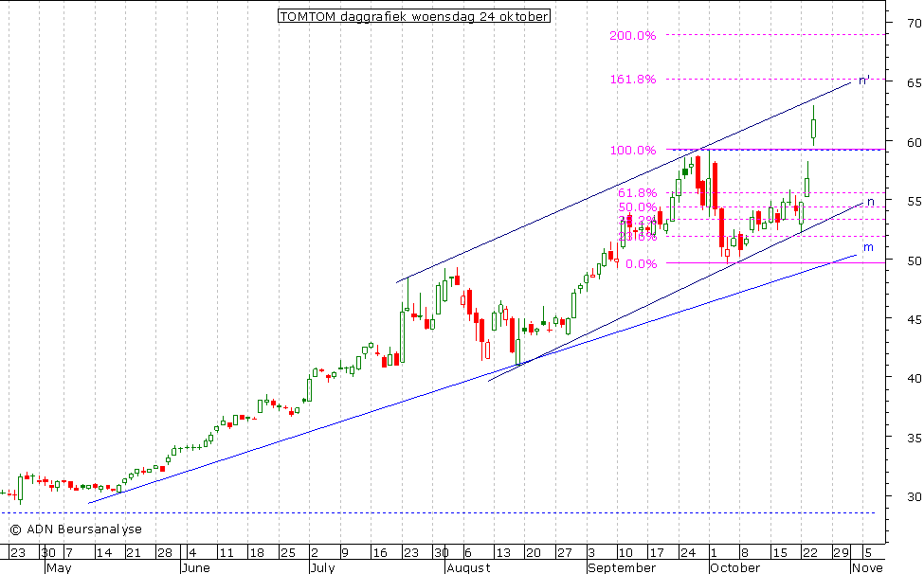Click the May month label
This screenshot has width=924, height=574.
click(x=59, y=567)
